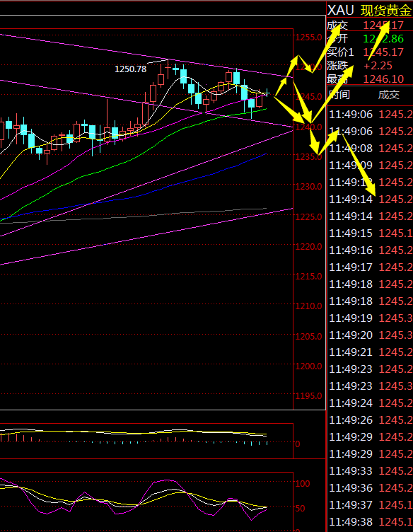The height and width of the screenshot is (532, 413).
Task: Select the 时间 column header
Action: click(339, 95)
